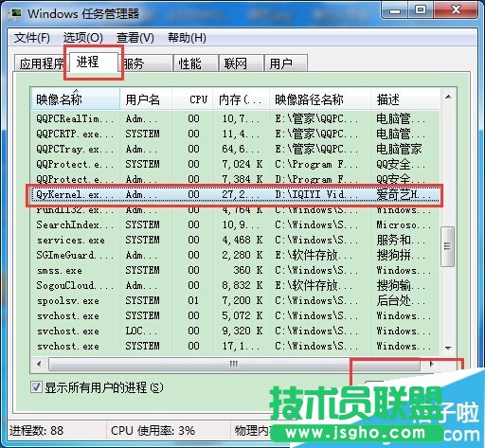Sort by CPU column header

192,99
